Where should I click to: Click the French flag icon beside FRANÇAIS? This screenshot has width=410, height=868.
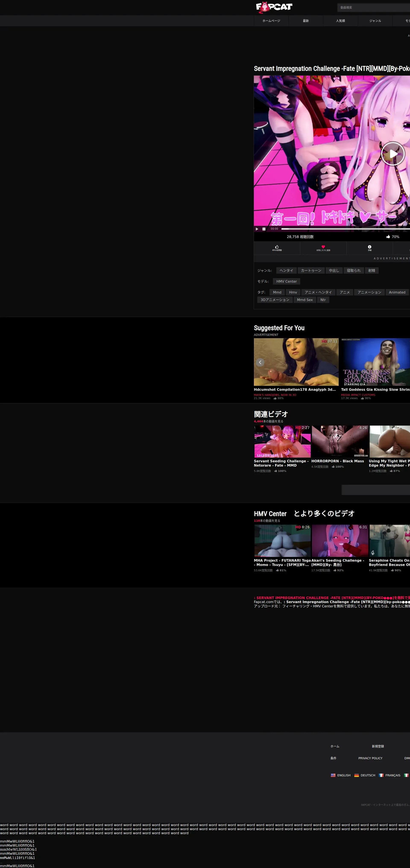[381, 775]
